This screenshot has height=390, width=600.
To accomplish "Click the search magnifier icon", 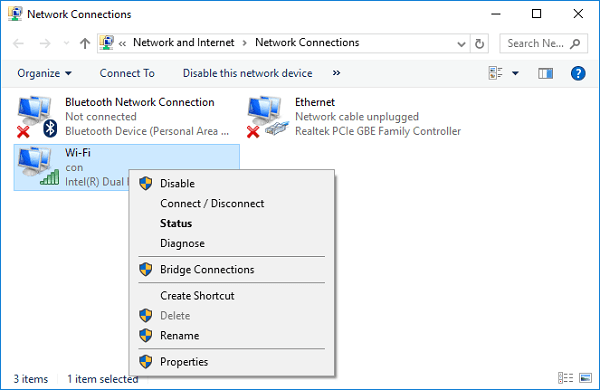I will pos(575,44).
